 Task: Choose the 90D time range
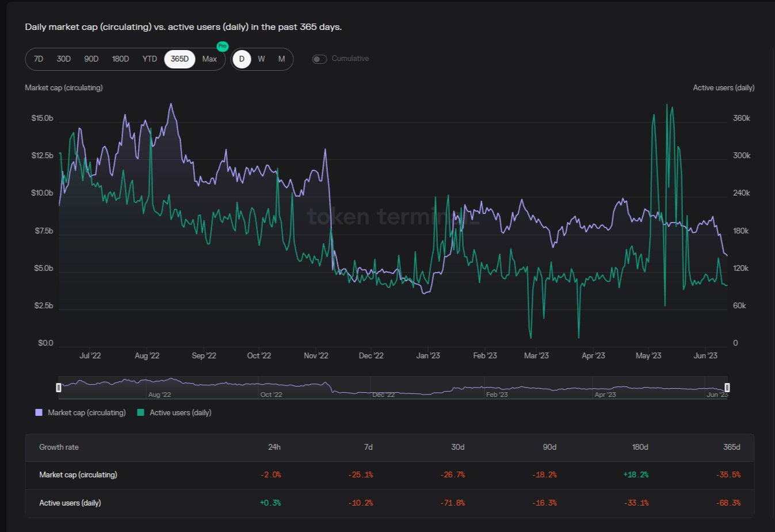click(91, 59)
